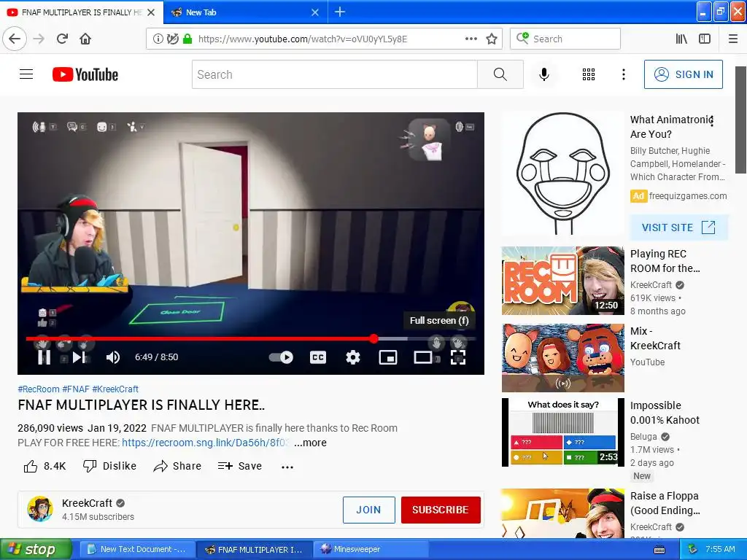Click the #FNAF hashtag
The width and height of the screenshot is (747, 560).
pos(76,389)
